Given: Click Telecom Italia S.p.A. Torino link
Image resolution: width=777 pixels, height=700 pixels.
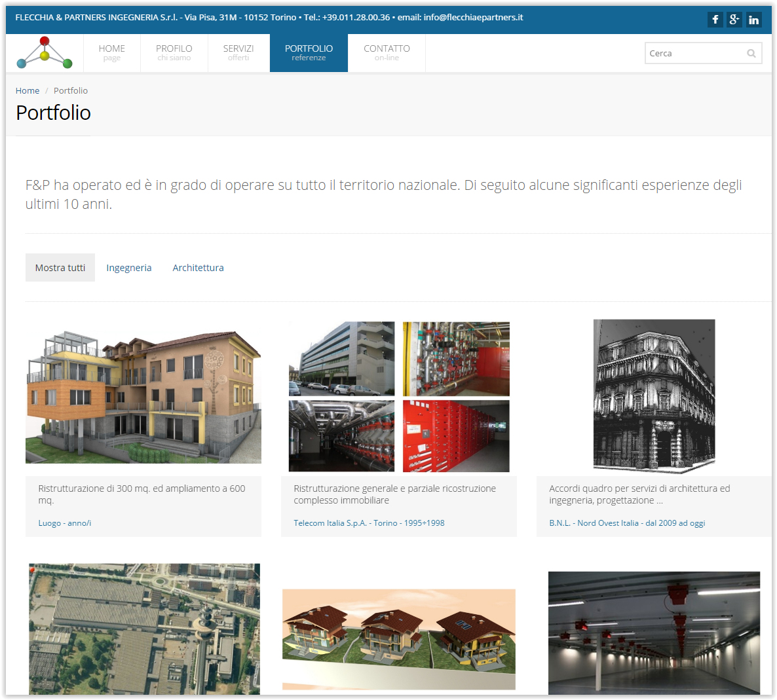Looking at the screenshot, I should (369, 523).
